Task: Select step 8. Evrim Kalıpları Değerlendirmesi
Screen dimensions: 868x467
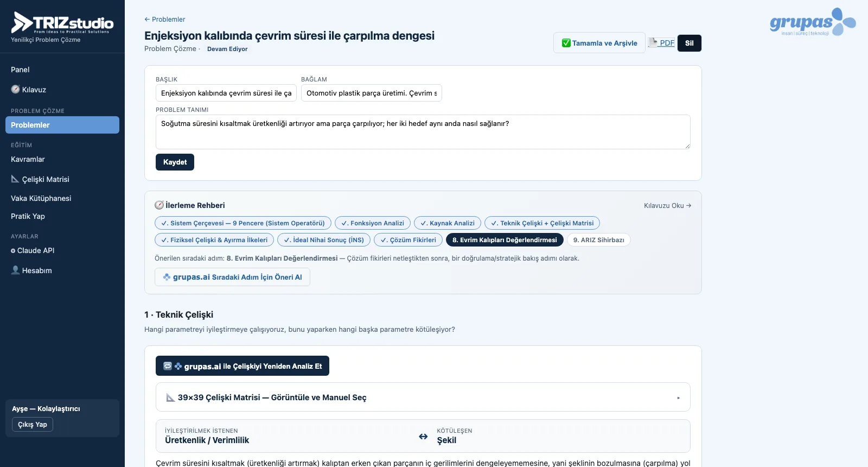Action: coord(505,240)
